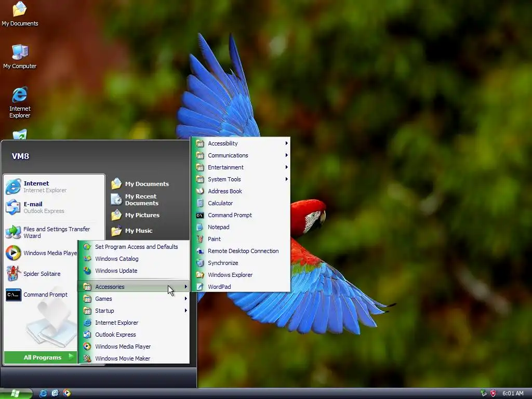Launch Internet Explorer from the quick launch bar

(44, 393)
